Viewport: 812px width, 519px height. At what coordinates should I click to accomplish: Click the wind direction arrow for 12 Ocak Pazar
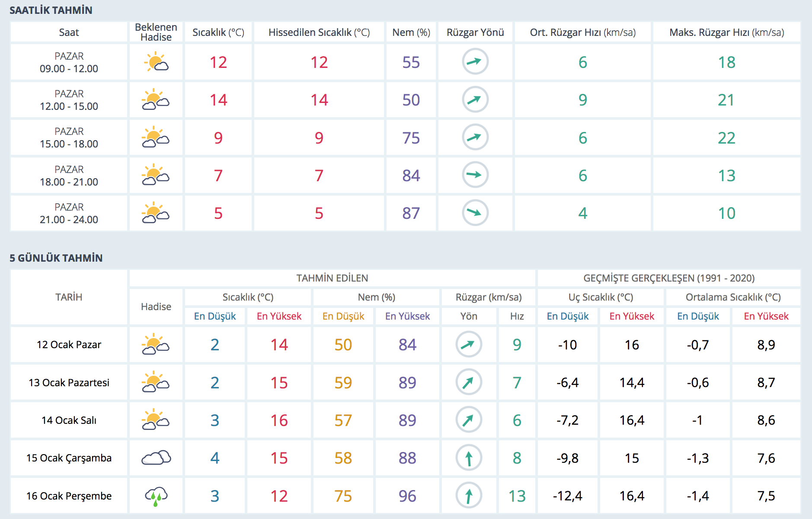(468, 345)
